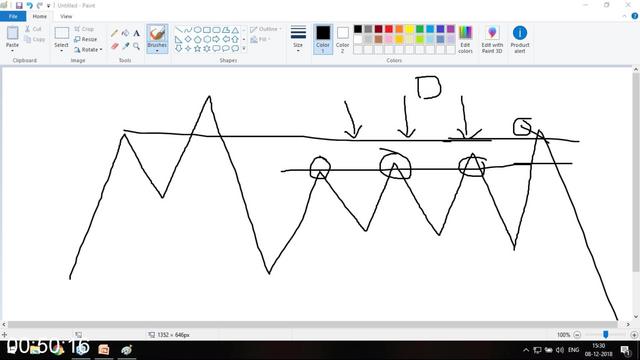Pick the brown color swatch
This screenshot has width=640, height=360.
[378, 39]
